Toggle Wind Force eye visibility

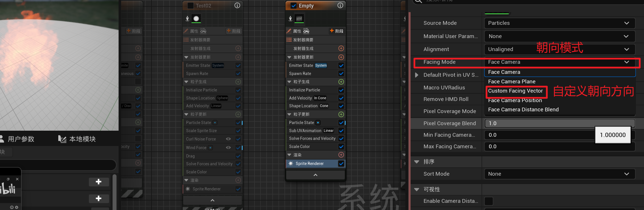(x=228, y=147)
